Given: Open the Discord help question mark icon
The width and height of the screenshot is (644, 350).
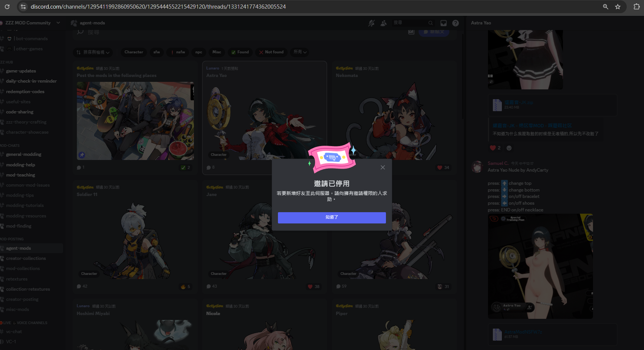Looking at the screenshot, I should (x=455, y=23).
